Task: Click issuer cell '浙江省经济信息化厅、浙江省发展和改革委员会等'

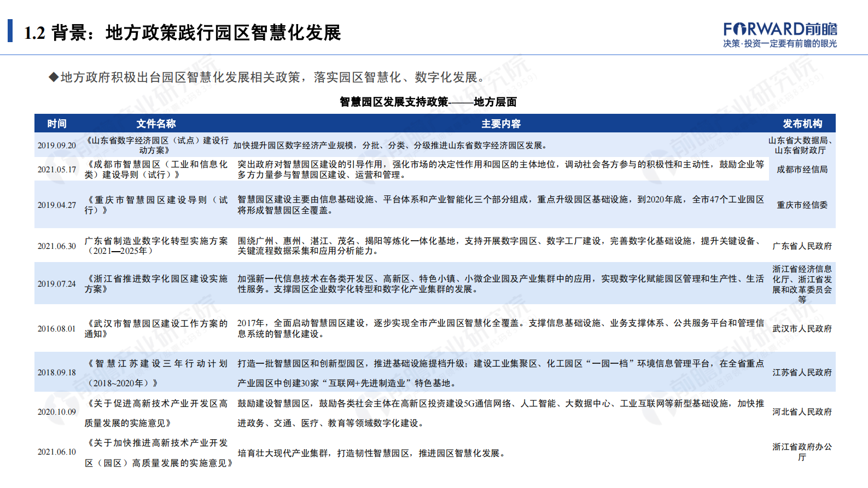Action: pos(802,284)
